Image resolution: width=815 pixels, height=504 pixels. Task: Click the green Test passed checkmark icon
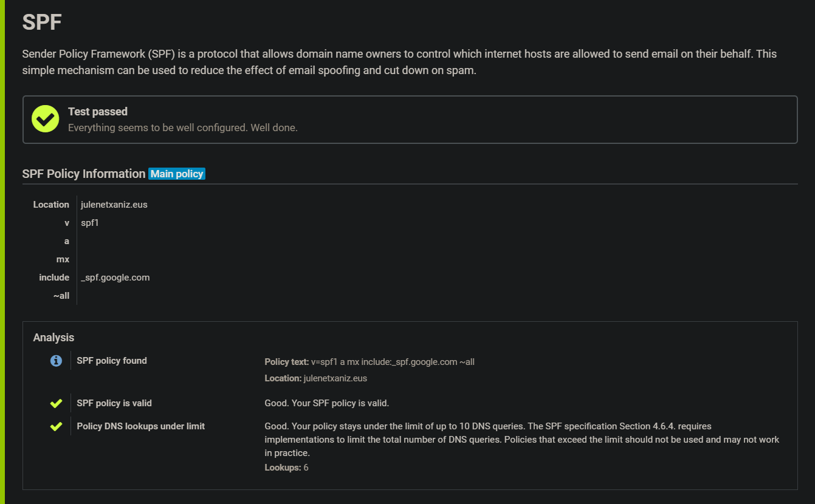[x=45, y=119]
